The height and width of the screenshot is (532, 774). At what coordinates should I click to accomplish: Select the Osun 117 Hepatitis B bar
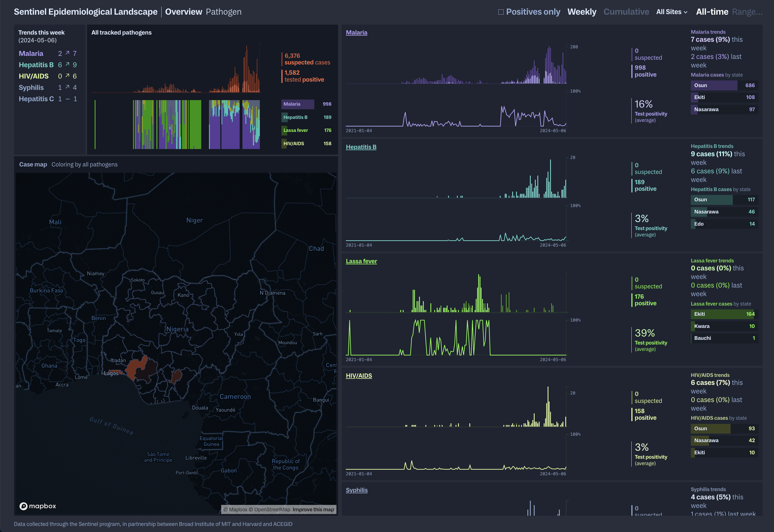(724, 200)
